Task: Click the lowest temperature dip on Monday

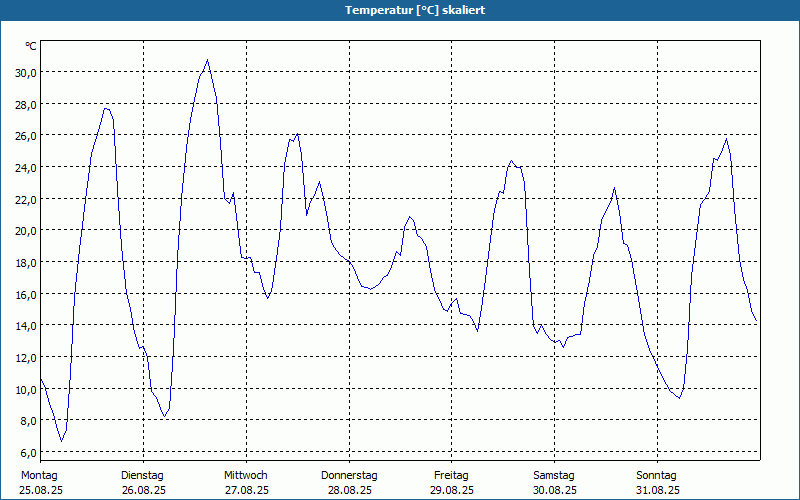Action: (62, 441)
